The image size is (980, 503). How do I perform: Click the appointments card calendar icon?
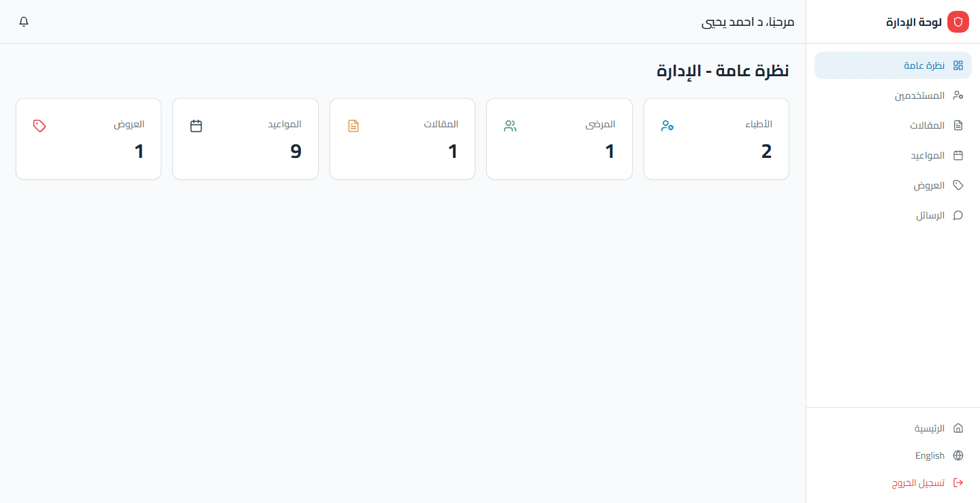pyautogui.click(x=196, y=126)
